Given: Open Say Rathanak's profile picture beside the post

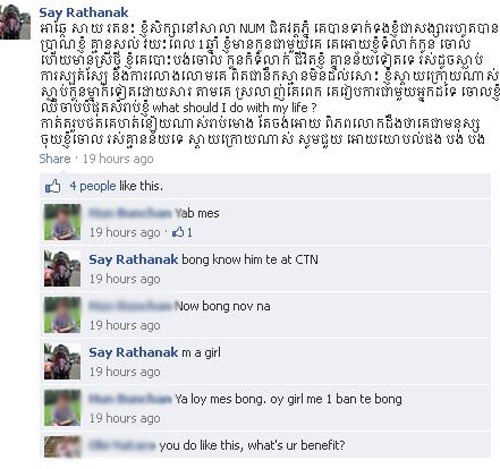Looking at the screenshot, I should [x=15, y=22].
